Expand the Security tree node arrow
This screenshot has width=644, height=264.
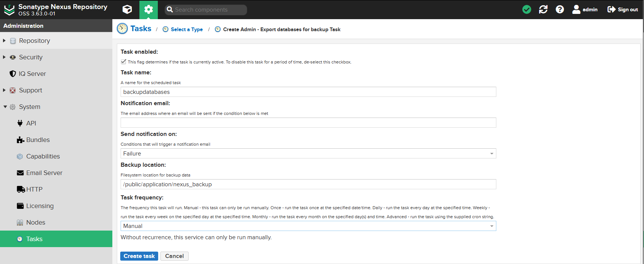(x=5, y=57)
